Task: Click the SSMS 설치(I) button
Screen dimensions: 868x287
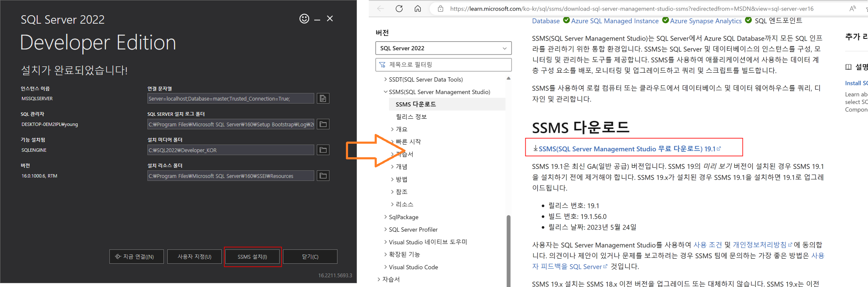Action: coord(252,257)
